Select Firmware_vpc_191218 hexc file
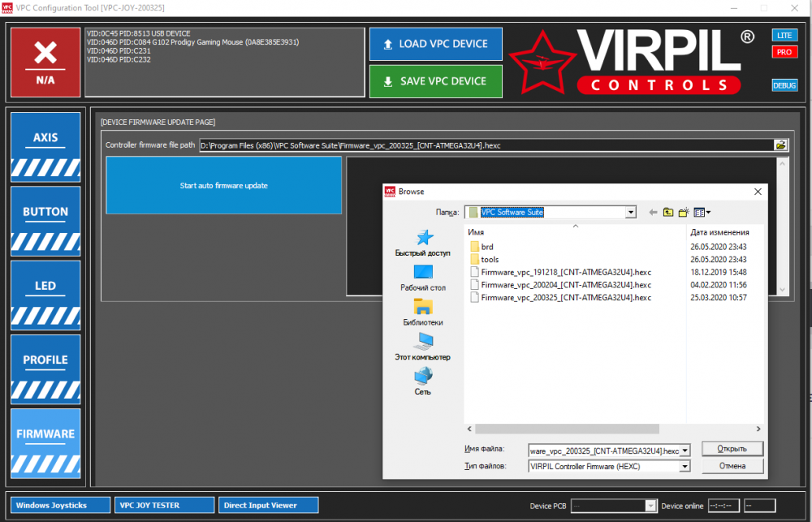The height and width of the screenshot is (522, 812). coord(561,272)
